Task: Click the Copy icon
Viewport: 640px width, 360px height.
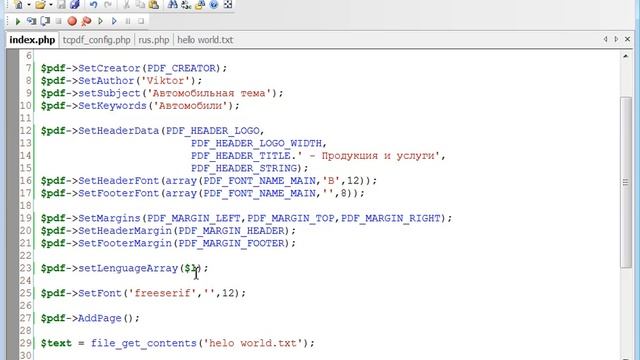Action: pos(140,5)
